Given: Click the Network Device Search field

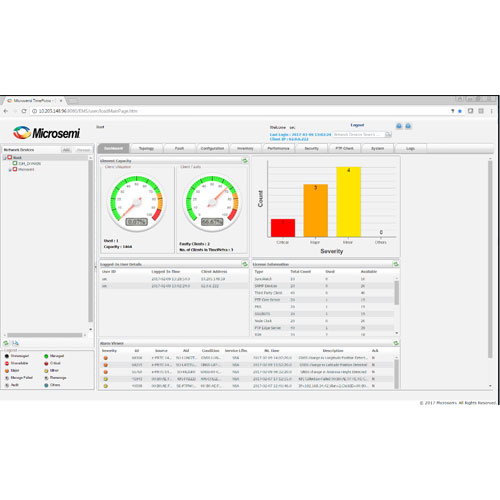Looking at the screenshot, I should coord(359,134).
